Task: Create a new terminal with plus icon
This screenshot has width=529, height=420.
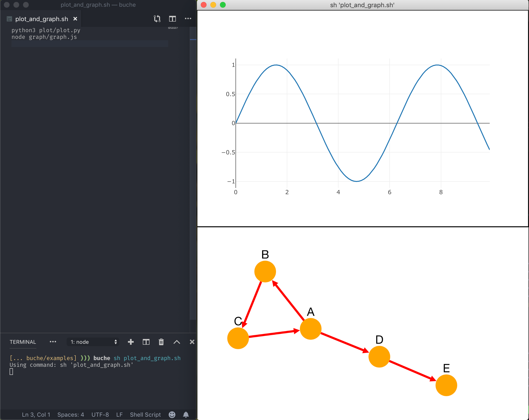Action: point(131,342)
